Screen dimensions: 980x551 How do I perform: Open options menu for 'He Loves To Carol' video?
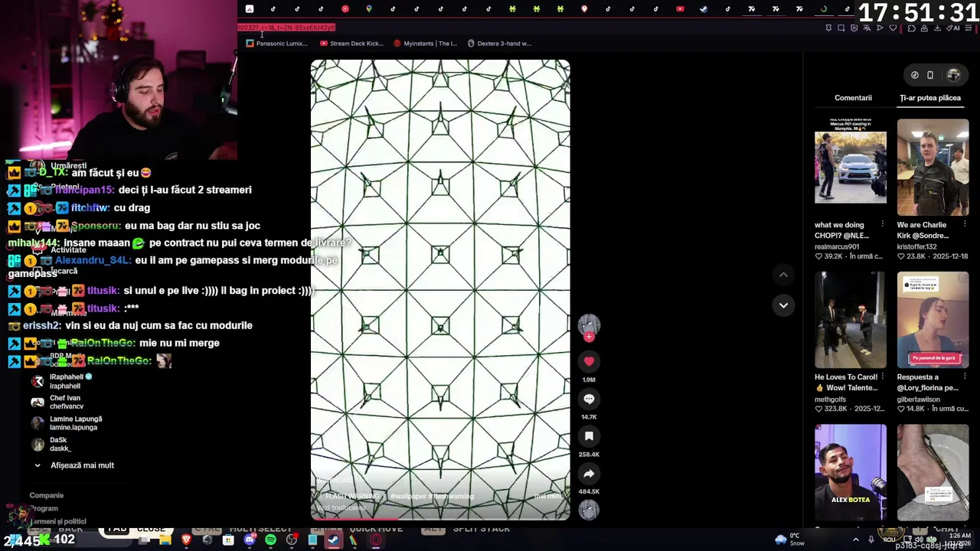(x=883, y=377)
